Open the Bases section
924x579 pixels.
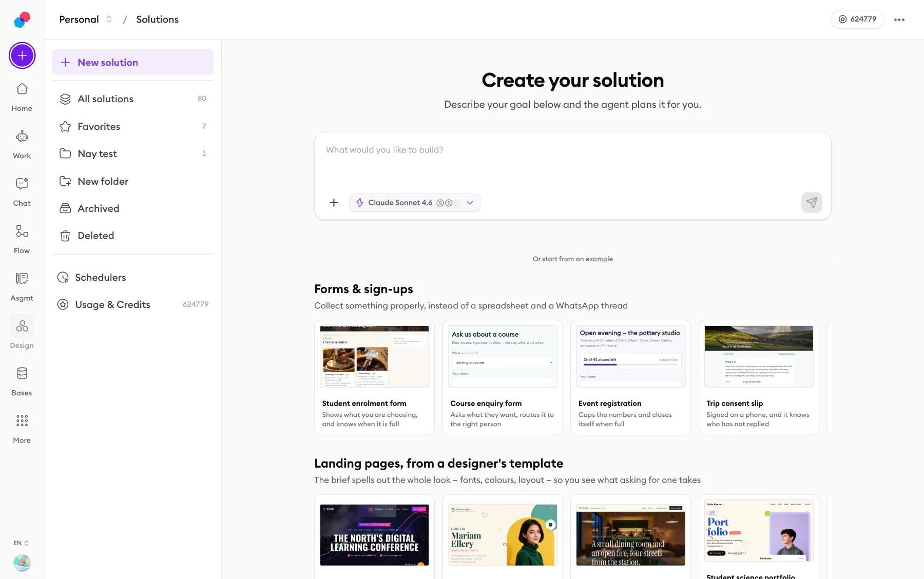pyautogui.click(x=22, y=382)
